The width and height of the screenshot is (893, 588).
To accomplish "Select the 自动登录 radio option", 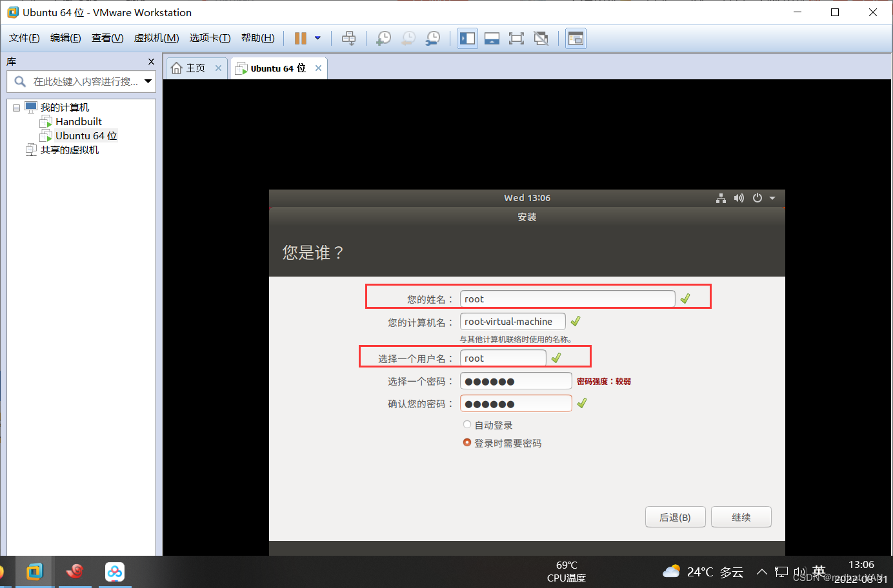I will 488,425.
